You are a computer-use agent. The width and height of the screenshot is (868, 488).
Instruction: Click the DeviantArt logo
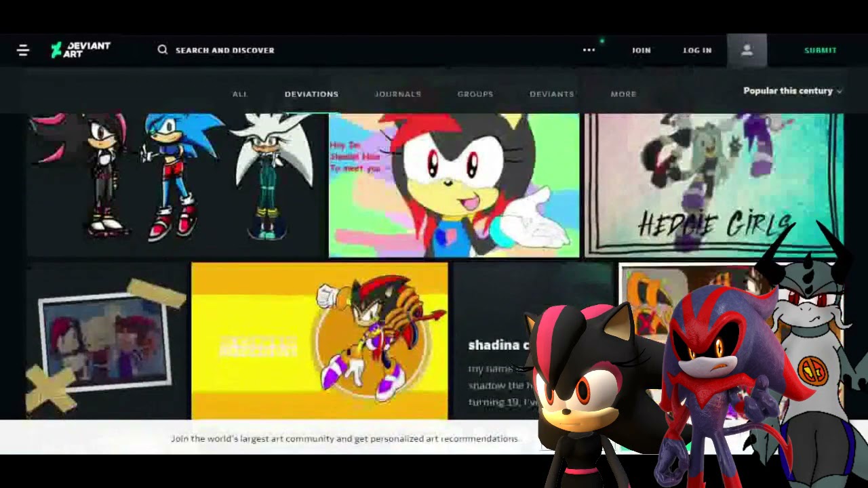[81, 49]
